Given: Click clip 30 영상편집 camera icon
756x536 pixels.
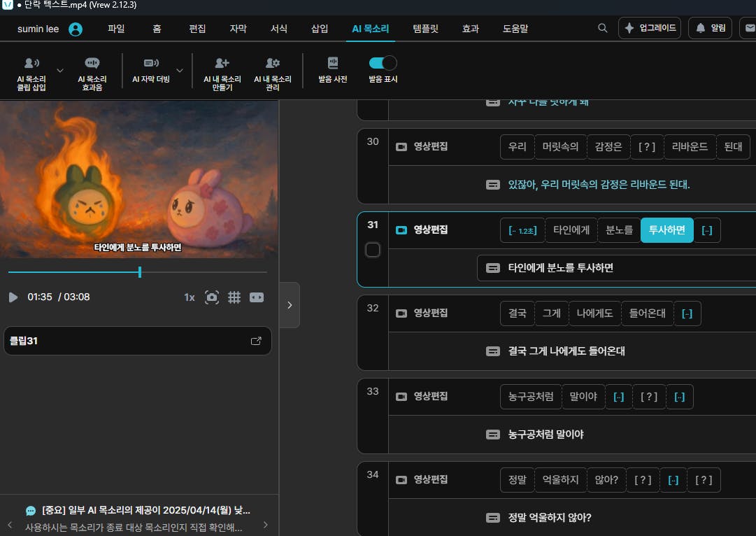Looking at the screenshot, I should pyautogui.click(x=401, y=147).
